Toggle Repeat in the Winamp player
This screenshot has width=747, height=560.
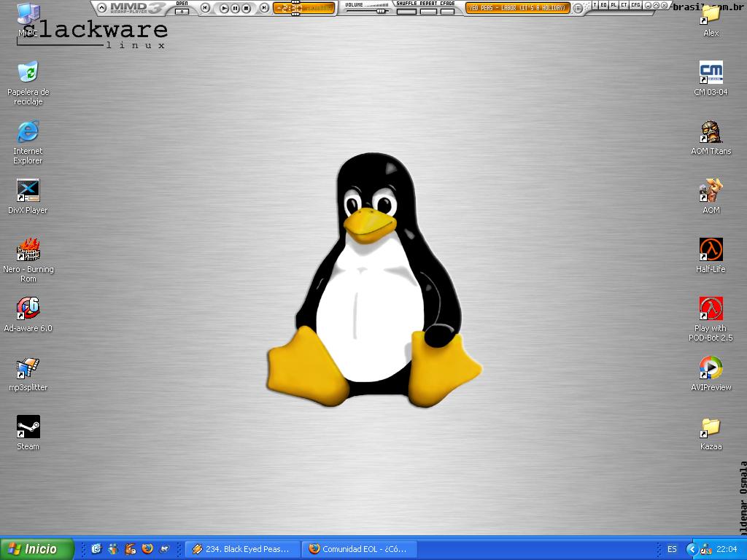pos(428,11)
